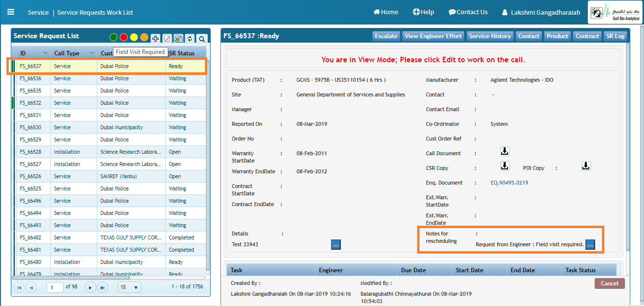The image size is (644, 306).
Task: Open Contact Us in the top bar
Action: [468, 12]
